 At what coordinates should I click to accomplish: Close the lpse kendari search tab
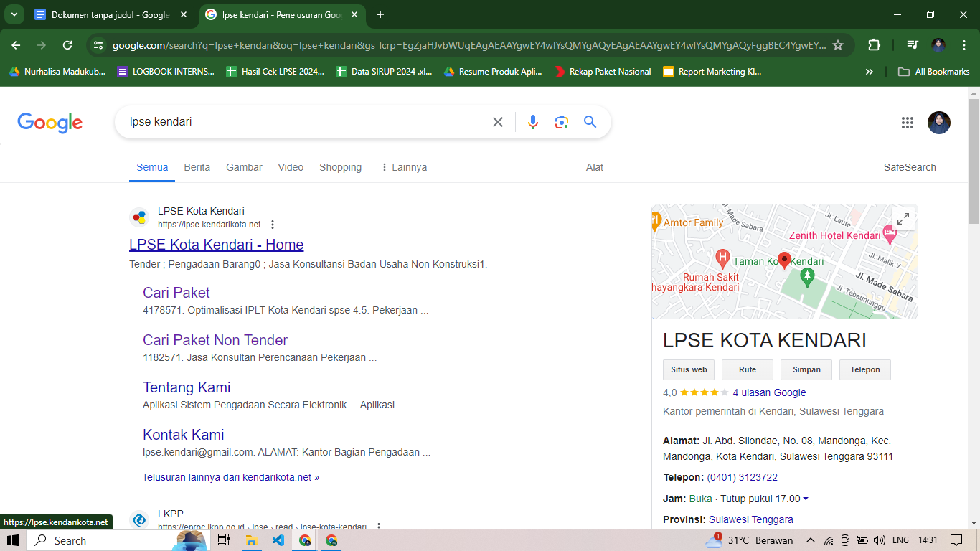point(354,14)
